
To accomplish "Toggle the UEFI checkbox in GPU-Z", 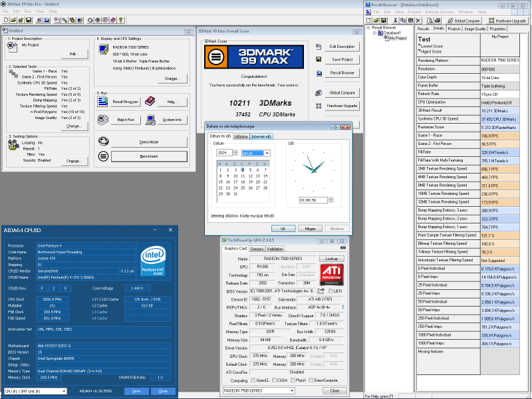I will [331, 291].
